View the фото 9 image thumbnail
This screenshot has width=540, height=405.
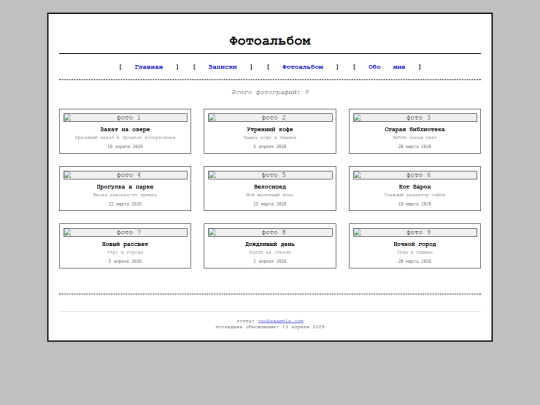[415, 232]
